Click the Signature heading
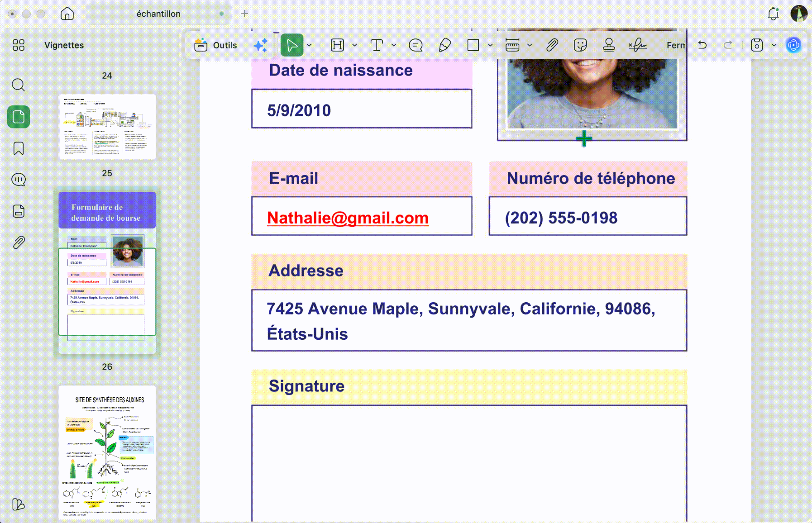 pyautogui.click(x=306, y=386)
